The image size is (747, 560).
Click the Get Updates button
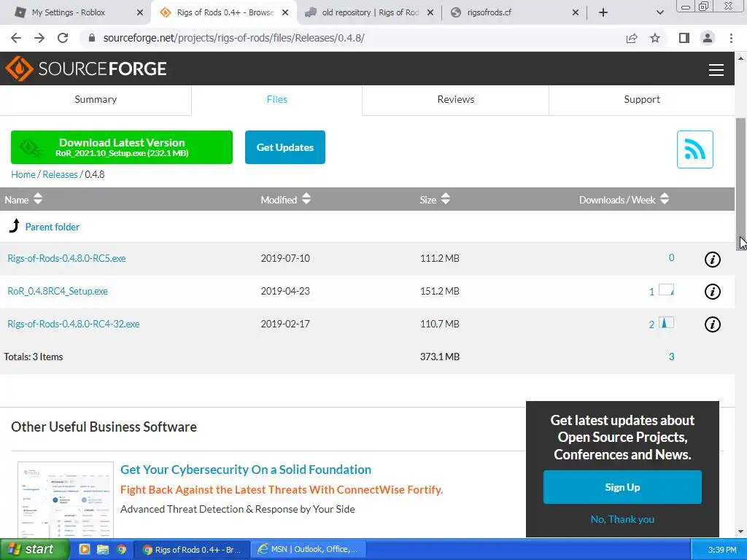(x=285, y=147)
